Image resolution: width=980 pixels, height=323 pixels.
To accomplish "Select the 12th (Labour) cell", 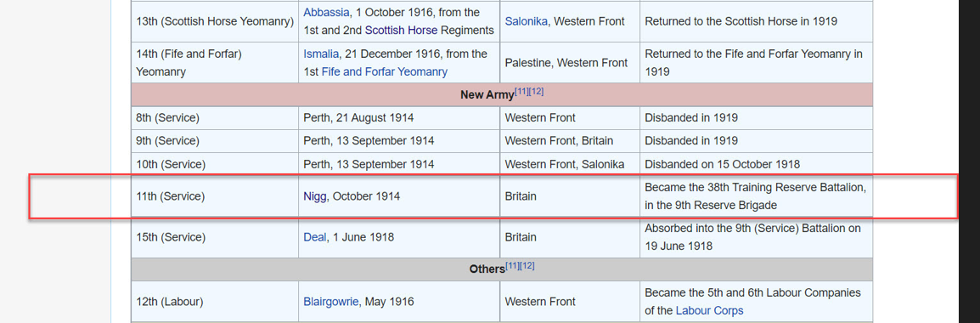I will pos(214,301).
